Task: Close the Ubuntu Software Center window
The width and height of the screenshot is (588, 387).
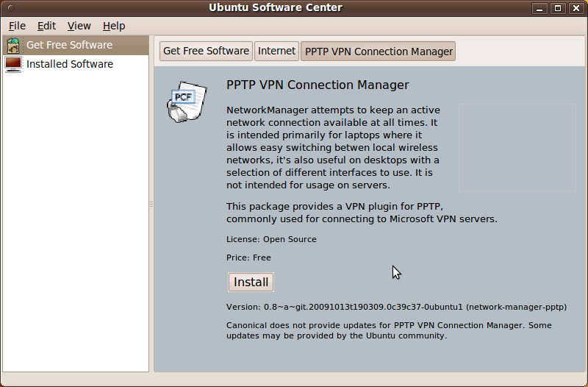Action: [x=576, y=8]
